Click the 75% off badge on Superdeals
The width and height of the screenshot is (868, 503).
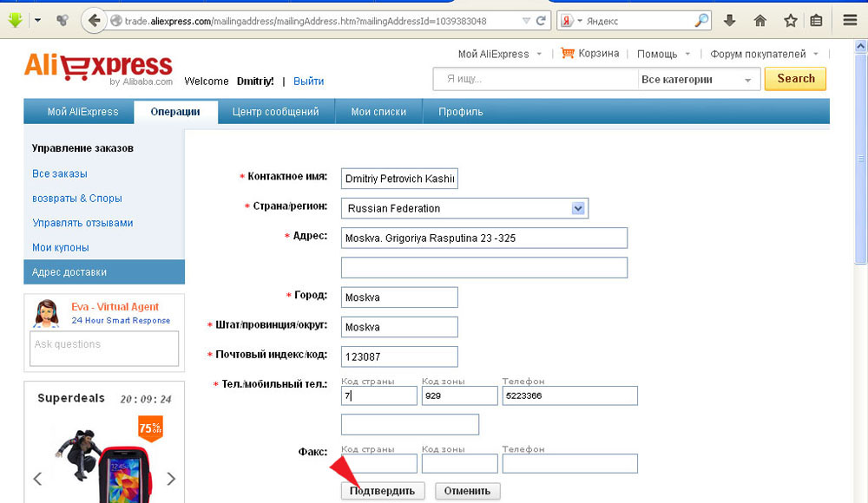click(x=150, y=428)
